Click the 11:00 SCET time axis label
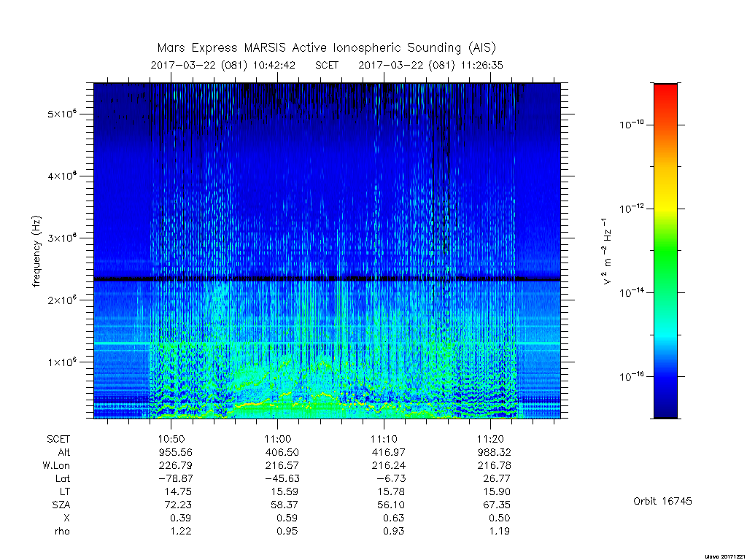 278,439
